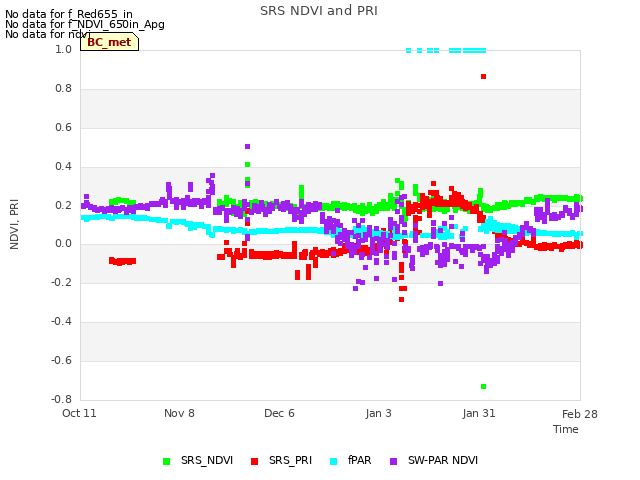Toggle SRS_PRI series in legend
This screenshot has height=480, width=640.
[281, 460]
